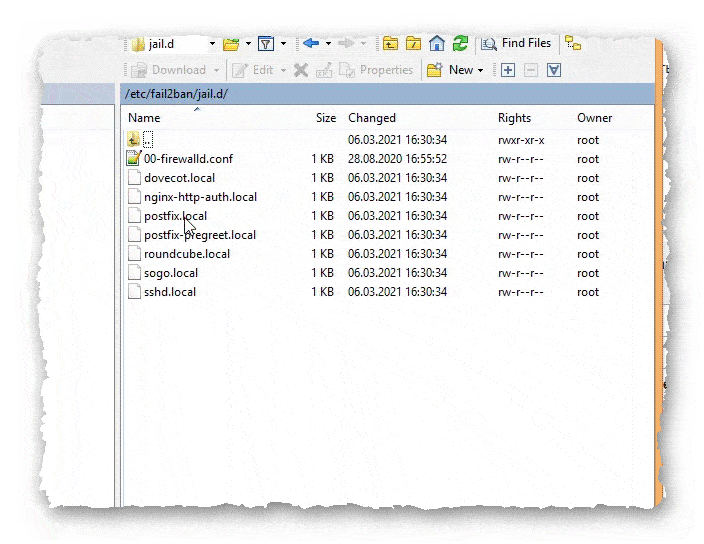Click the Unselect Files minus icon

pyautogui.click(x=531, y=70)
